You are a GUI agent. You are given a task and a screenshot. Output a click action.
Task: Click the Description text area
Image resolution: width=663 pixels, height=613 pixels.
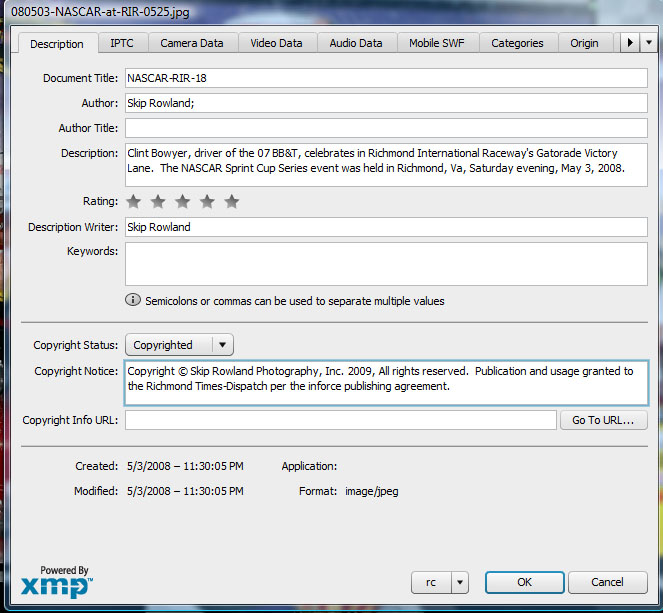pyautogui.click(x=386, y=165)
